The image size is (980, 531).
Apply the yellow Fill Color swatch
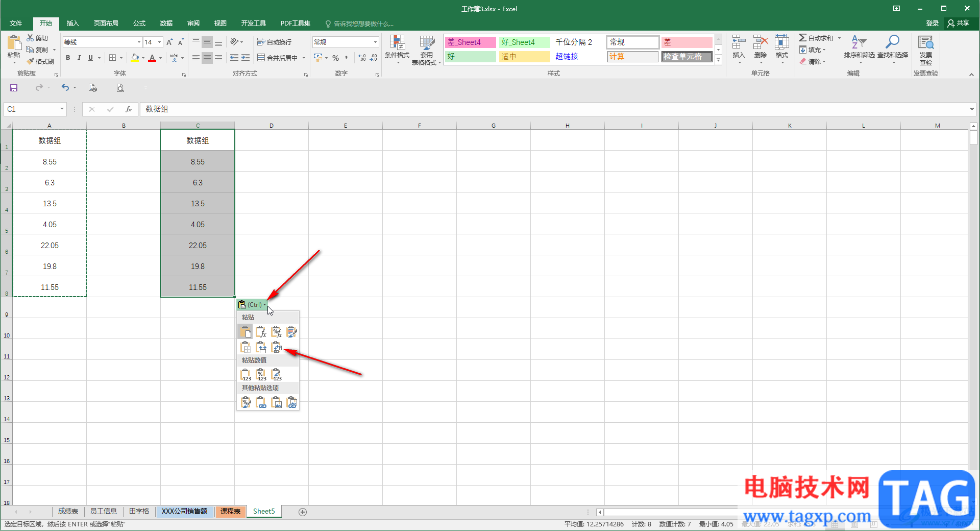pos(135,58)
